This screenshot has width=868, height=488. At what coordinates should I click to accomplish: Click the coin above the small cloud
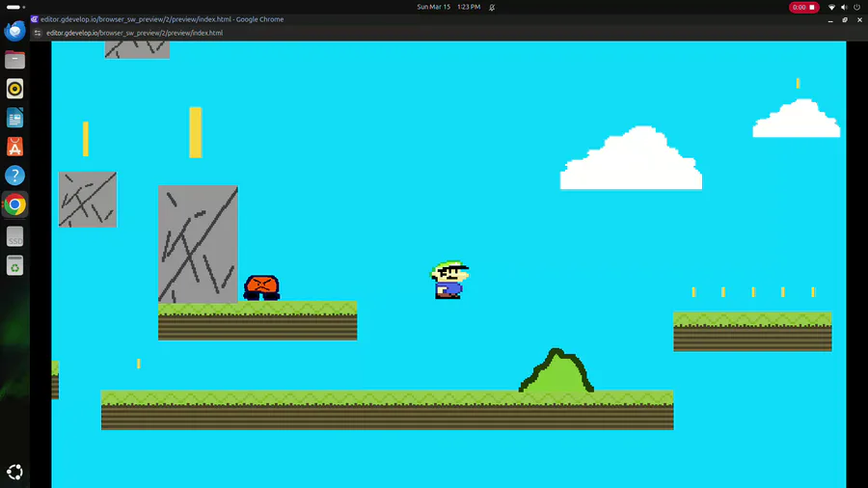tap(798, 83)
